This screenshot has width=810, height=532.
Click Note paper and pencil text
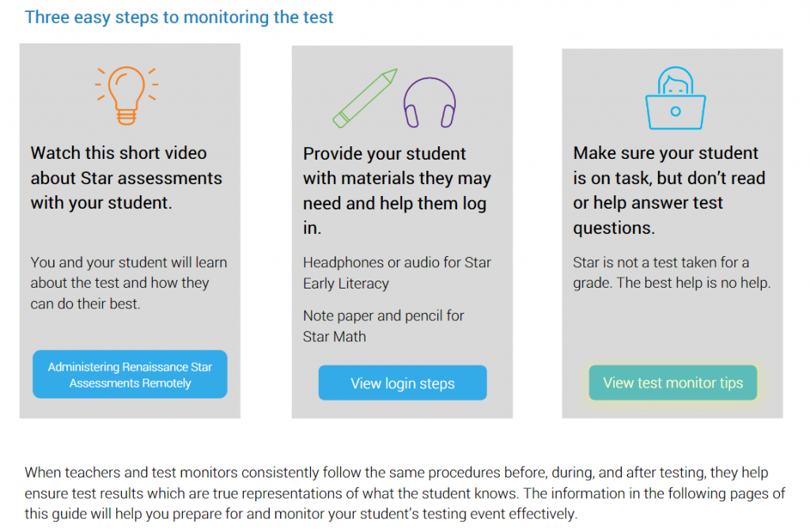coord(384,326)
